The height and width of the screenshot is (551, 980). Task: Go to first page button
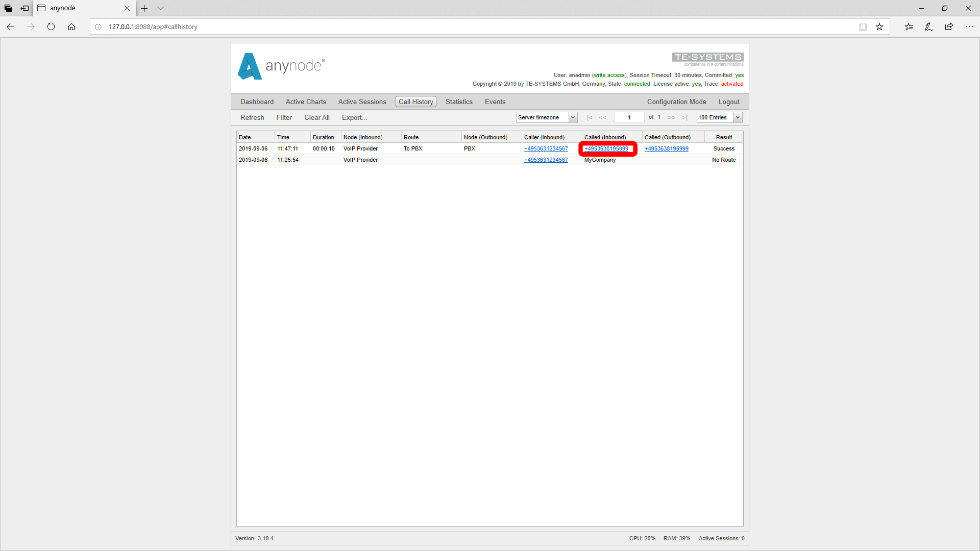click(590, 117)
